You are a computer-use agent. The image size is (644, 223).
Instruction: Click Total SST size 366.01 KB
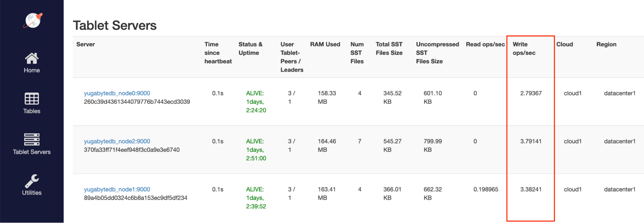point(392,194)
